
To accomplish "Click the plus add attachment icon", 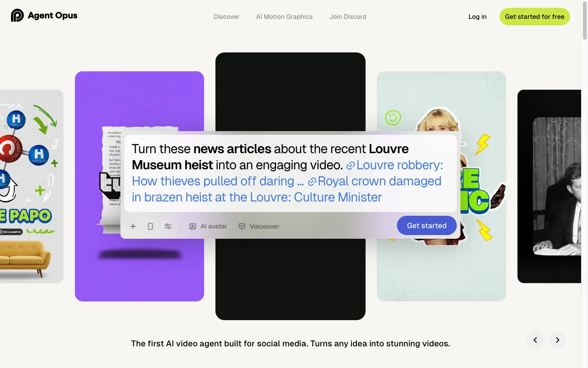I will 133,226.
